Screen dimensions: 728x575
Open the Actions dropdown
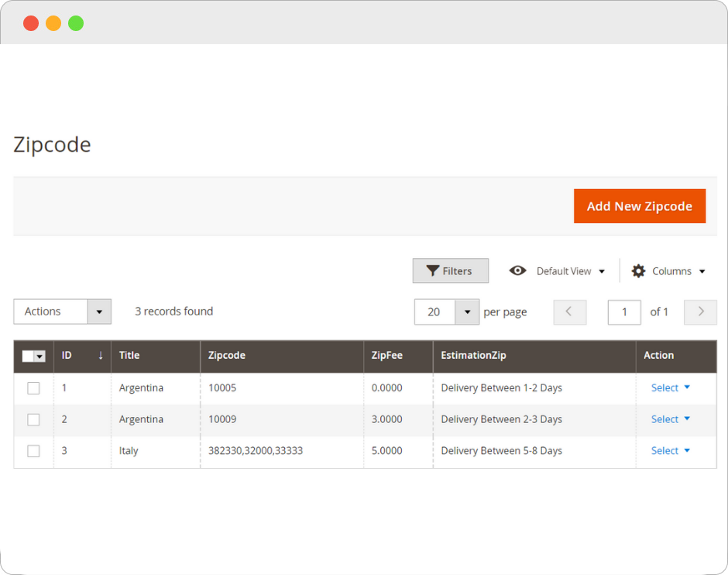[x=99, y=312]
